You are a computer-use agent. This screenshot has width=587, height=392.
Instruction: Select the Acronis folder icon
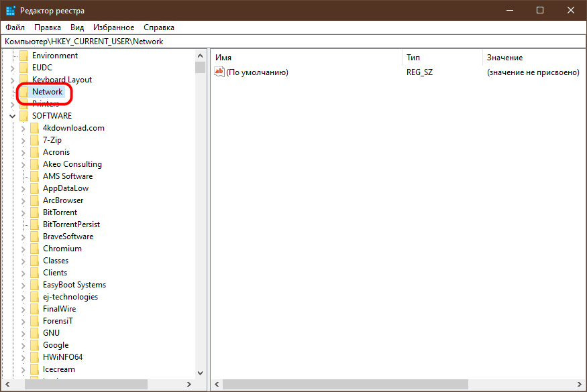point(34,152)
